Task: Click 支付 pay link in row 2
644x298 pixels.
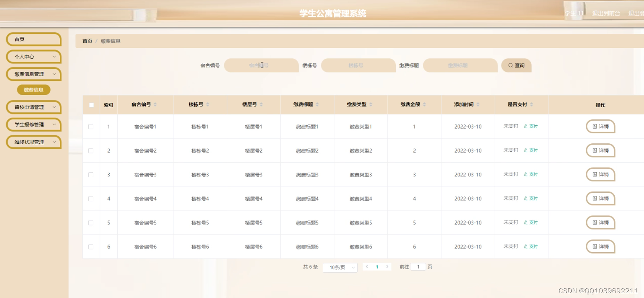Action: (x=531, y=150)
